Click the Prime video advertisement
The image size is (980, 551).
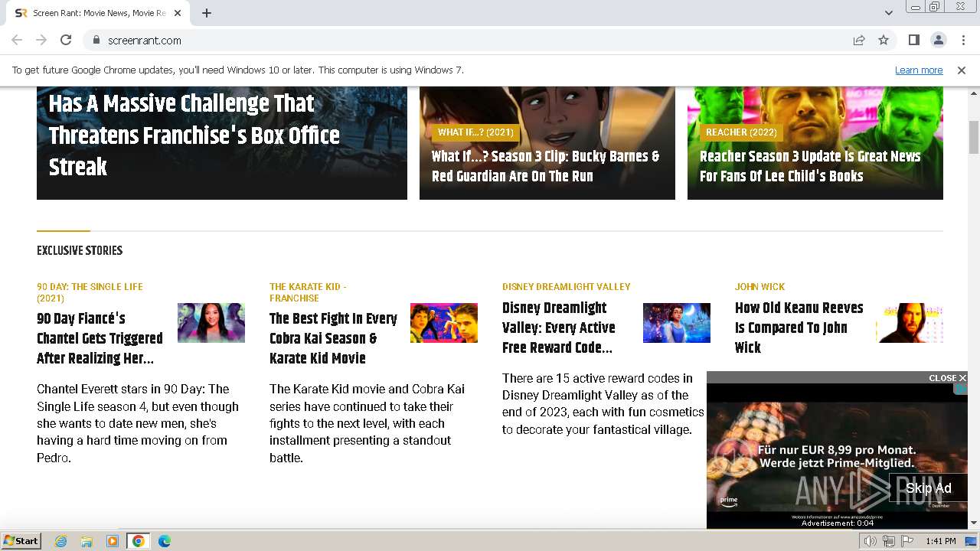tap(837, 455)
